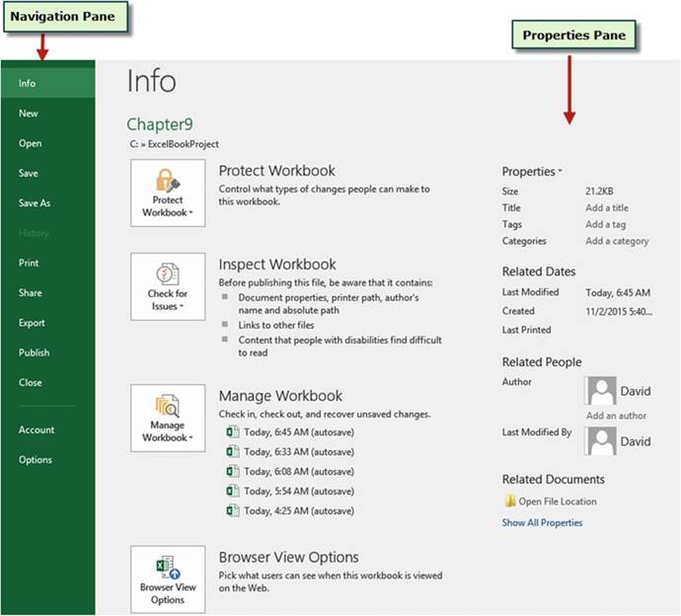
Task: Click the folder icon for Open File Location
Action: point(510,501)
